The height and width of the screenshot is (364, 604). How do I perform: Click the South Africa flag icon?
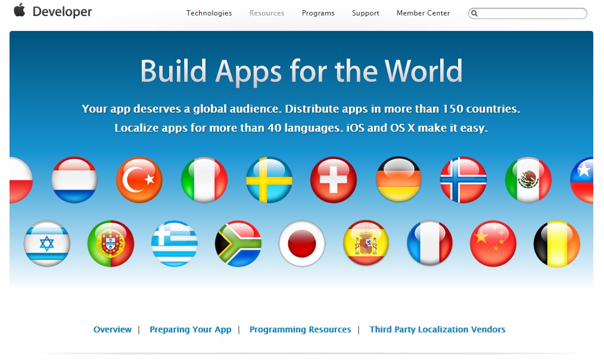238,244
